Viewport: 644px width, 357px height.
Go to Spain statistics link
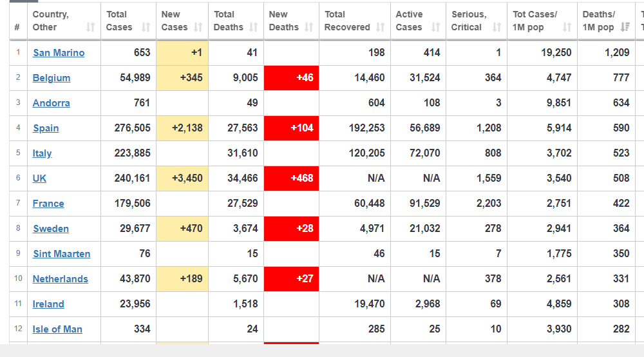pos(46,128)
